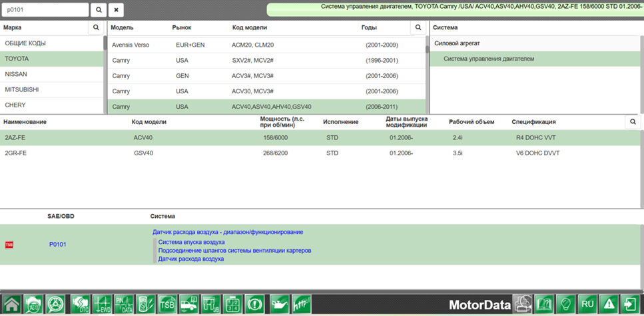Open the PIN DATA icon
This screenshot has width=644, height=316.
coord(124,305)
